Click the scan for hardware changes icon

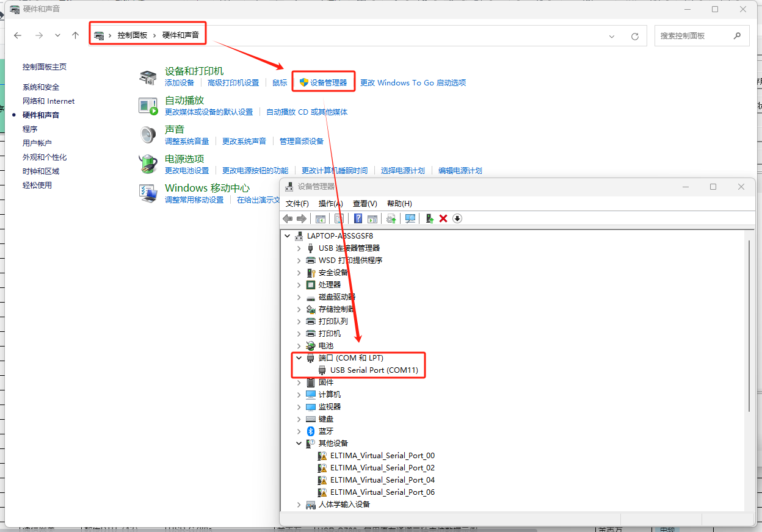click(410, 218)
